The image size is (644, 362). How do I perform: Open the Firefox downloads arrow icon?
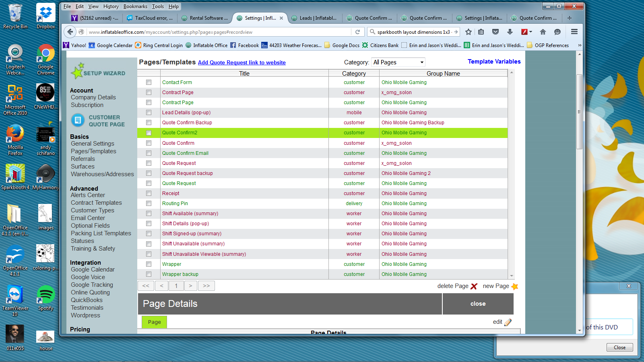[x=510, y=32]
